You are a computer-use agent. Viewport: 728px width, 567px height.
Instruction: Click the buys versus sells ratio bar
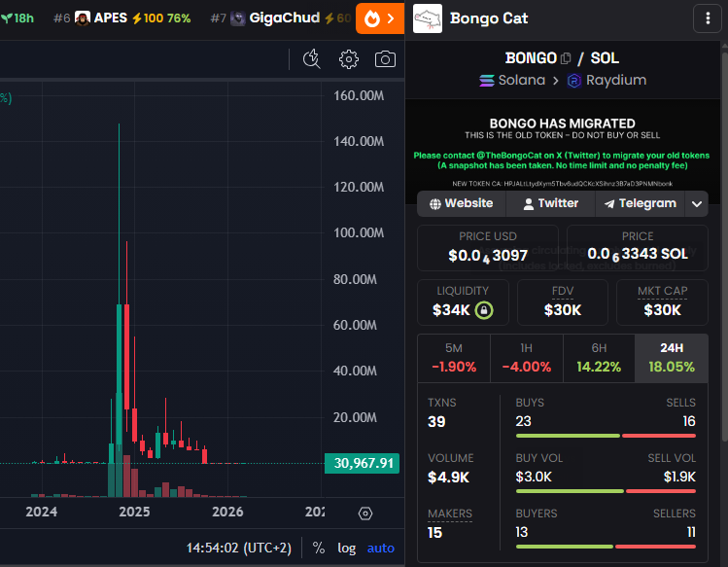coord(606,436)
